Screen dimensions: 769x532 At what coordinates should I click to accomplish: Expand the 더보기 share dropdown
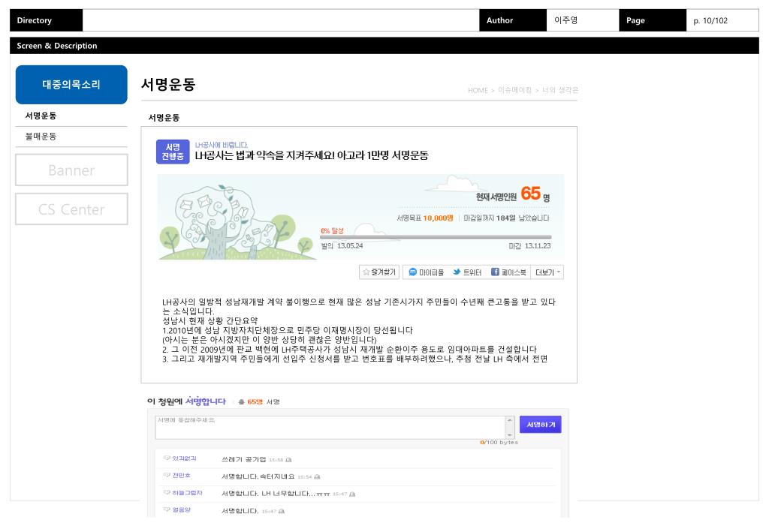point(547,272)
